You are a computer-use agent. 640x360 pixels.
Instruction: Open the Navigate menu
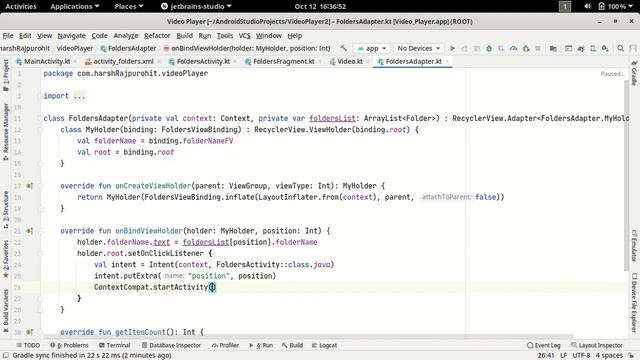[x=71, y=36]
